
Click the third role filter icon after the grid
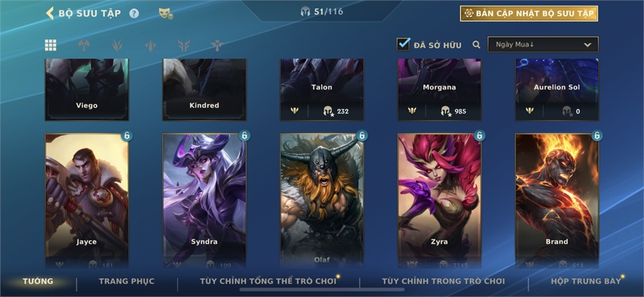(x=151, y=45)
